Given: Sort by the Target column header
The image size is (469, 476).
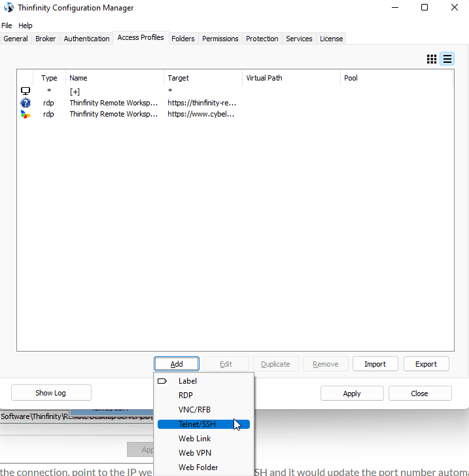Looking at the screenshot, I should click(x=203, y=78).
